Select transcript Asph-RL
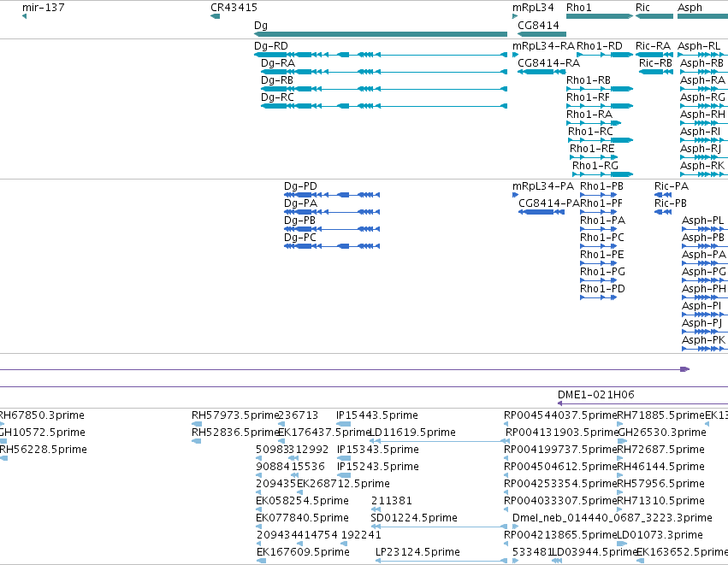 coord(703,55)
